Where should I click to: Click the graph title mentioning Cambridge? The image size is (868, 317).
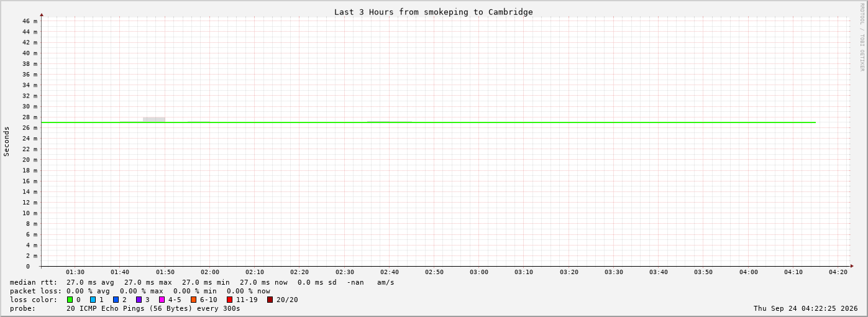[x=434, y=12]
